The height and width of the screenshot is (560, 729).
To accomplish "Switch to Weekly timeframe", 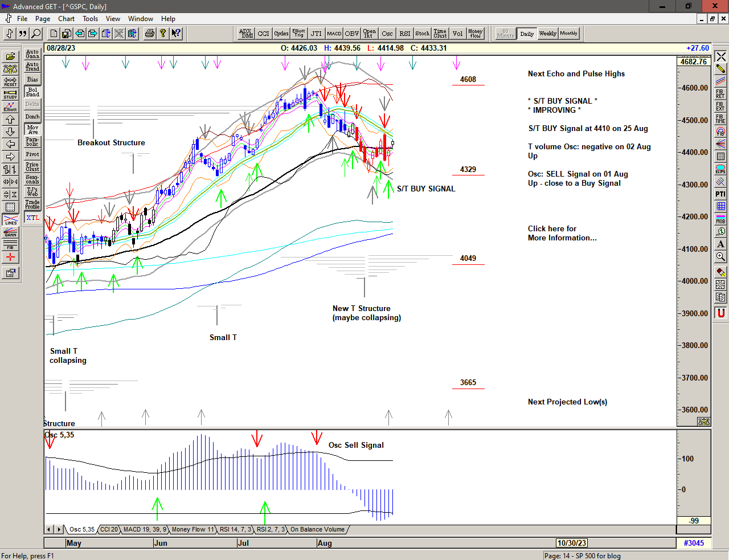I will (547, 34).
